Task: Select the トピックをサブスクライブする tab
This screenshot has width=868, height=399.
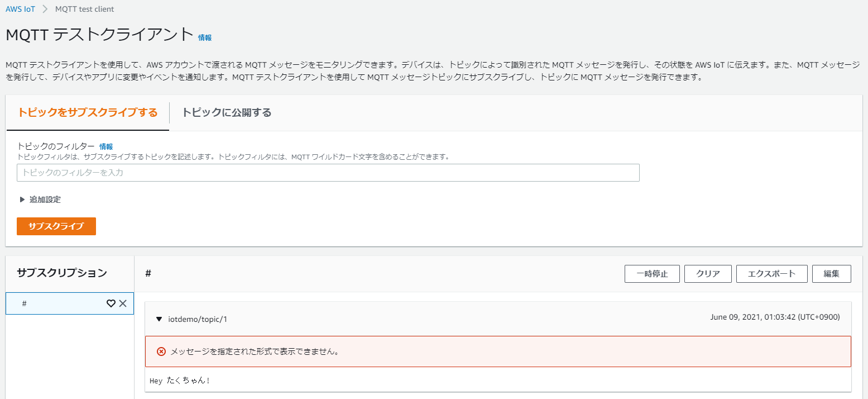Action: point(87,112)
